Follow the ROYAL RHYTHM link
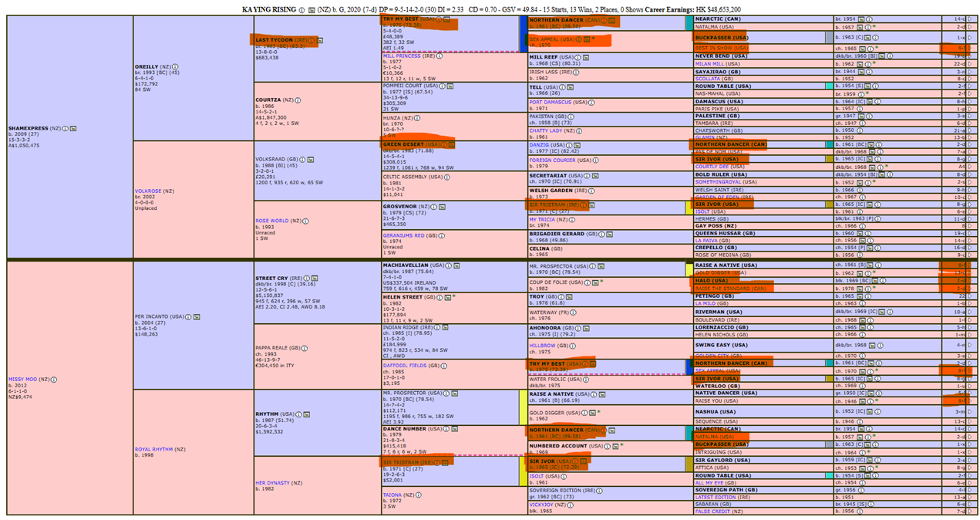 [154, 449]
